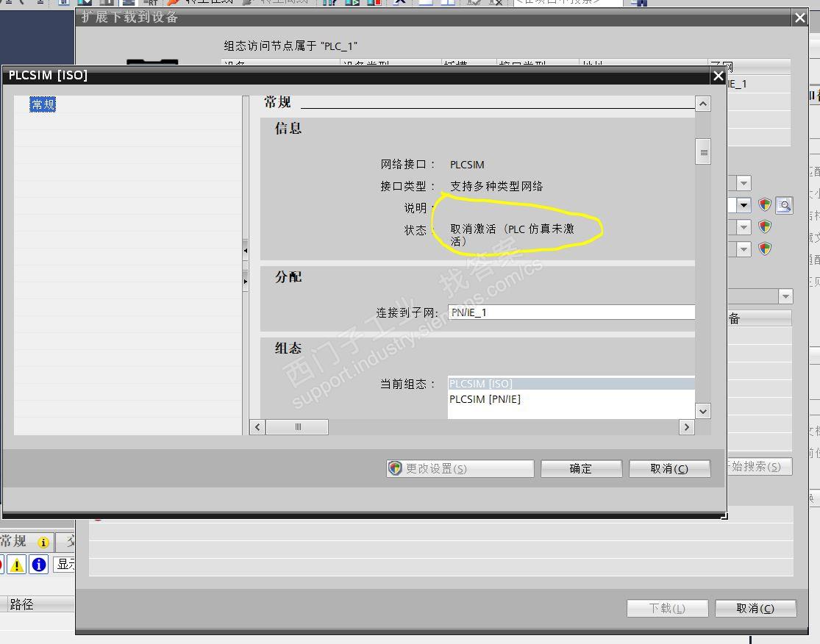The image size is (820, 644).
Task: Click the 组态 section heading
Action: tap(288, 348)
